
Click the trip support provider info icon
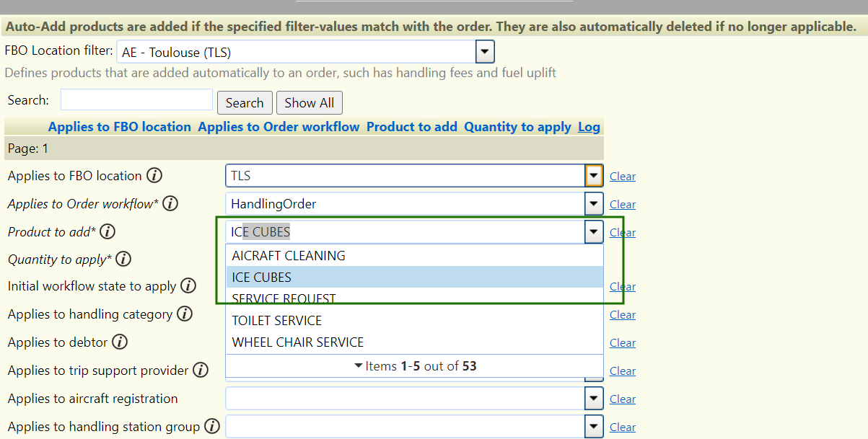point(199,370)
